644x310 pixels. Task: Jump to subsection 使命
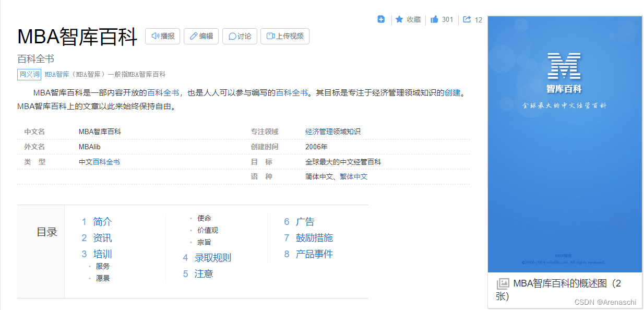(204, 218)
